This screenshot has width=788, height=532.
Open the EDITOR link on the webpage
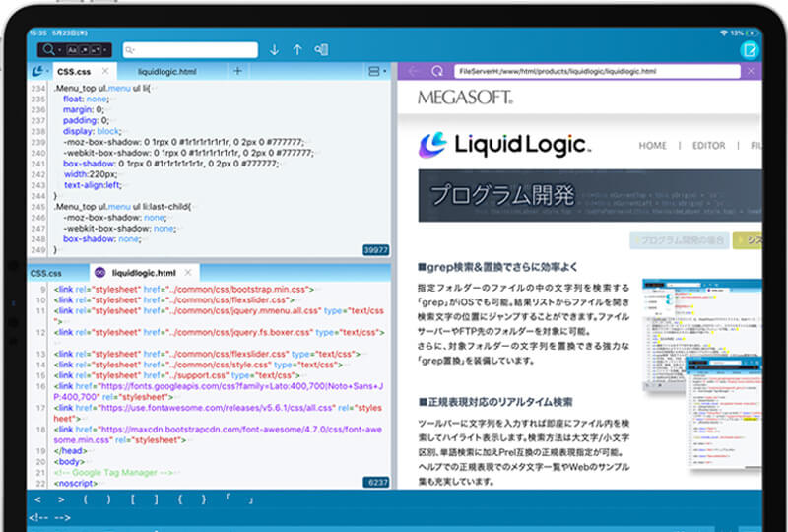[x=708, y=146]
